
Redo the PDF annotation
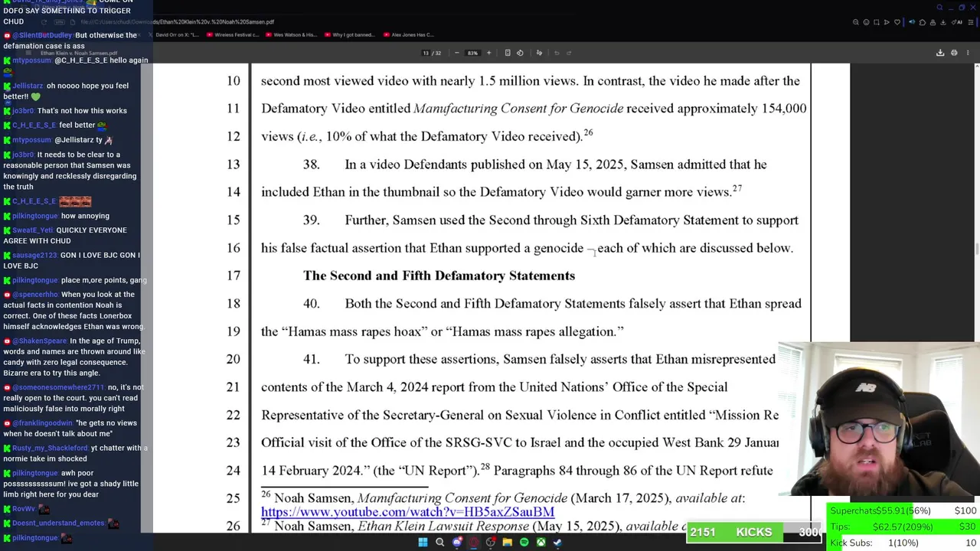pos(569,53)
